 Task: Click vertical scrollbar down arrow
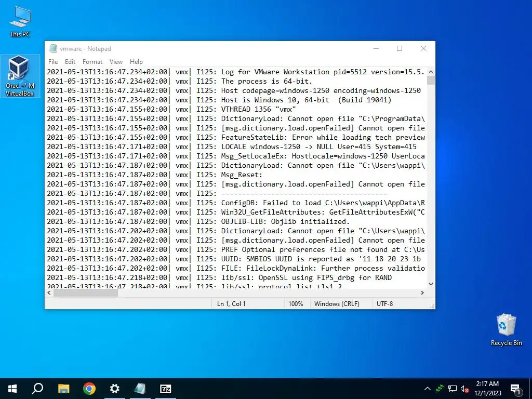[x=431, y=284]
